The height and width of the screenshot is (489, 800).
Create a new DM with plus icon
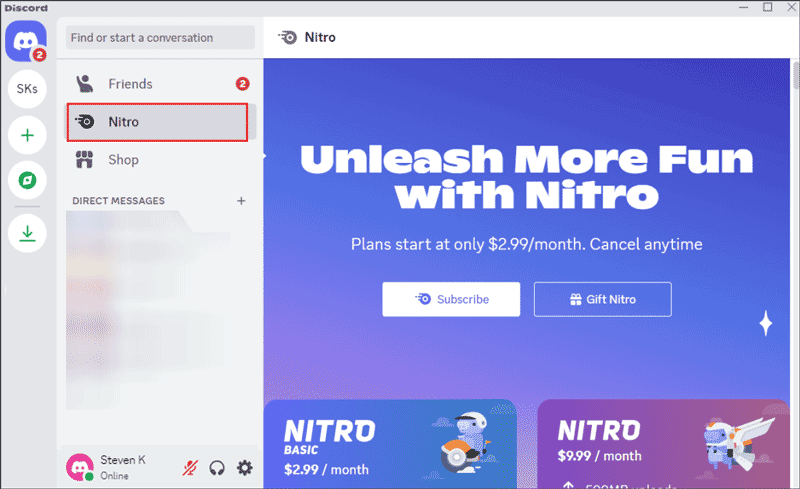point(241,201)
